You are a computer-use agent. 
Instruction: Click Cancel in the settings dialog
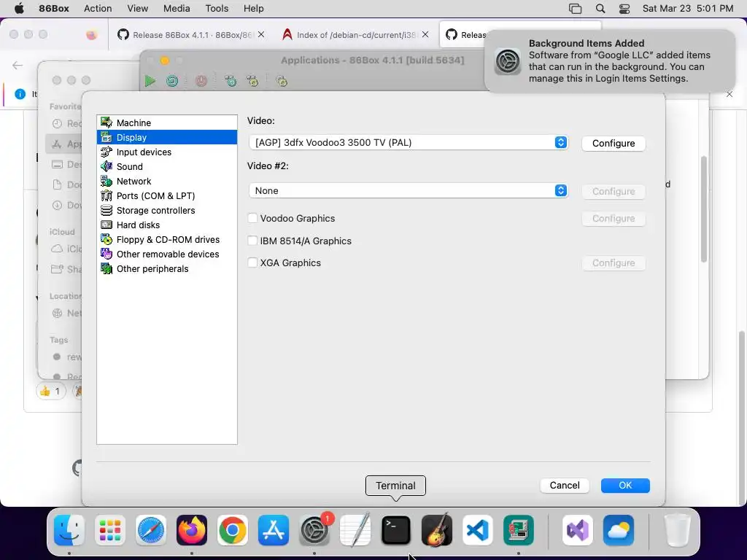[x=565, y=485]
